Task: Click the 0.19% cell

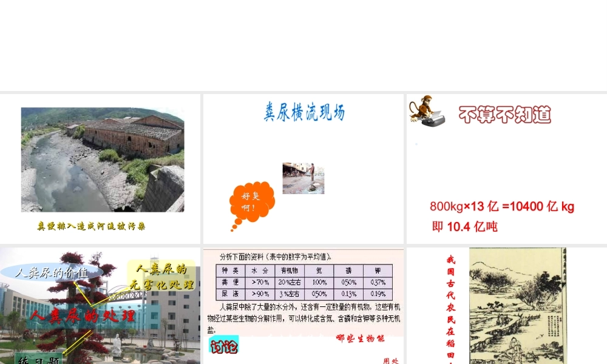Action: point(378,294)
